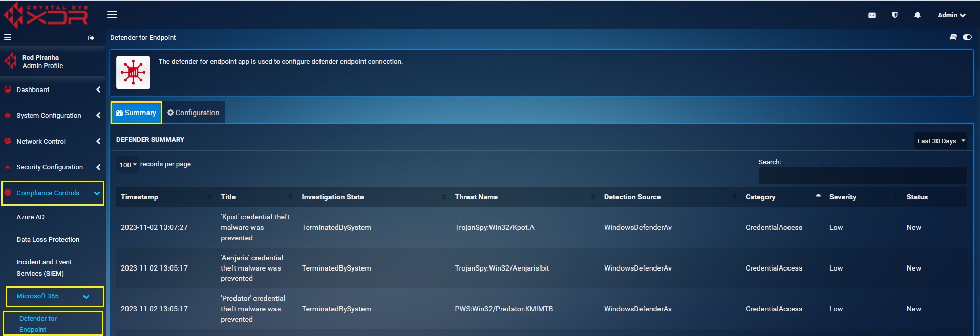This screenshot has height=336, width=980.
Task: Click the System Configuration menu icon
Action: click(x=8, y=115)
